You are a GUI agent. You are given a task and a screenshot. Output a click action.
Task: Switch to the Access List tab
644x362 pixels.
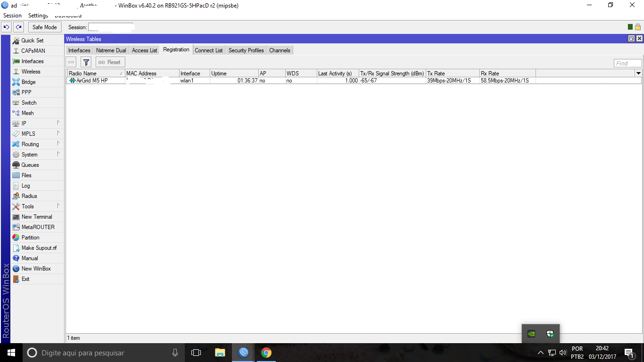[x=145, y=50]
